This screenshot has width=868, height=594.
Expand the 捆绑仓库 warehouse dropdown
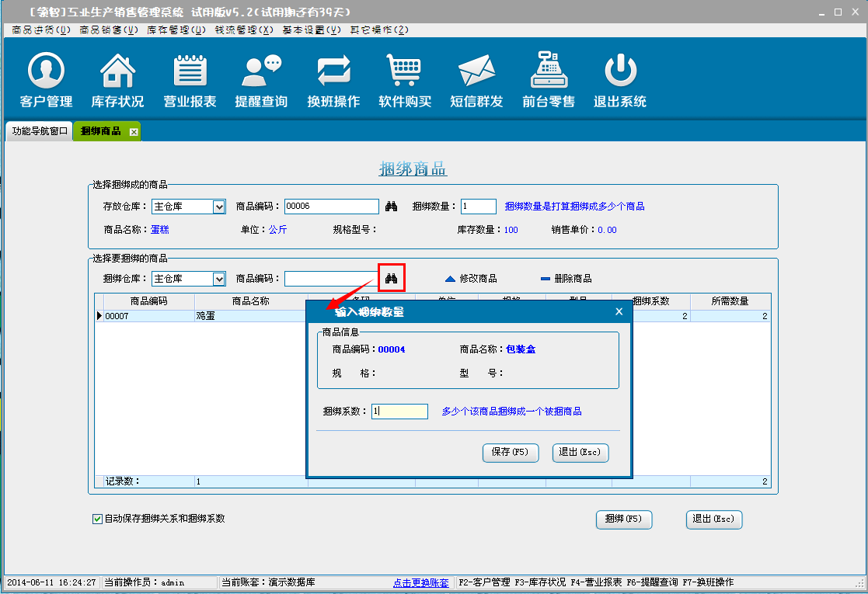[x=219, y=279]
